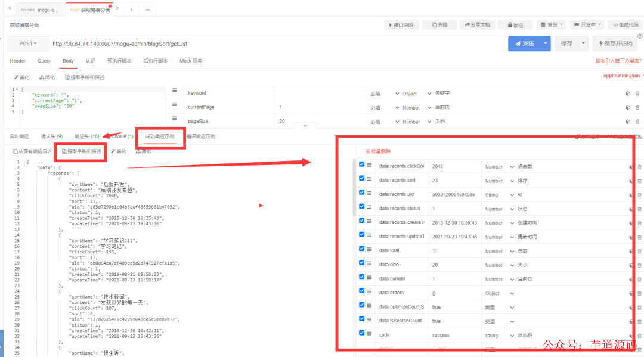
Task: Grab the drag handle of currentPage row
Action: click(x=175, y=105)
